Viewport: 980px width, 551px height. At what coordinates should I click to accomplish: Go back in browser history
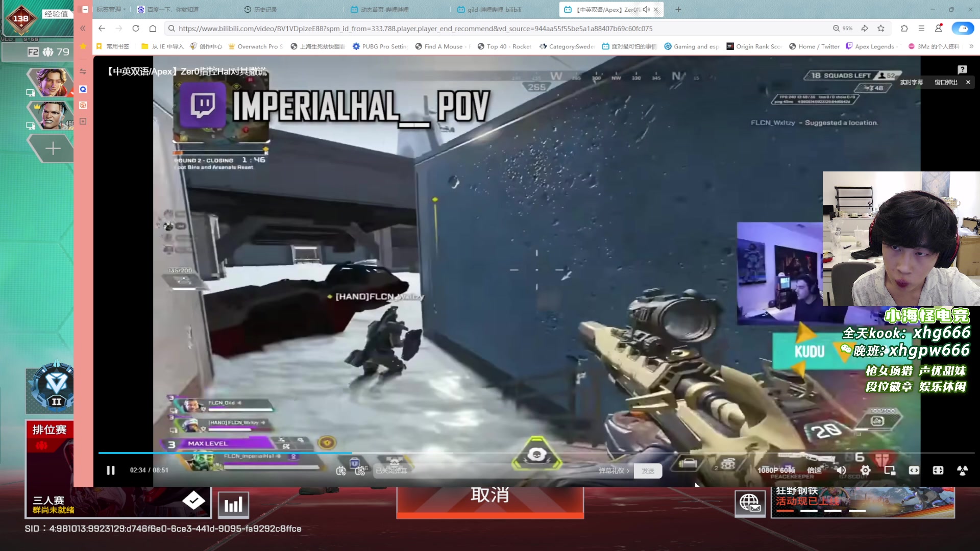click(x=102, y=29)
